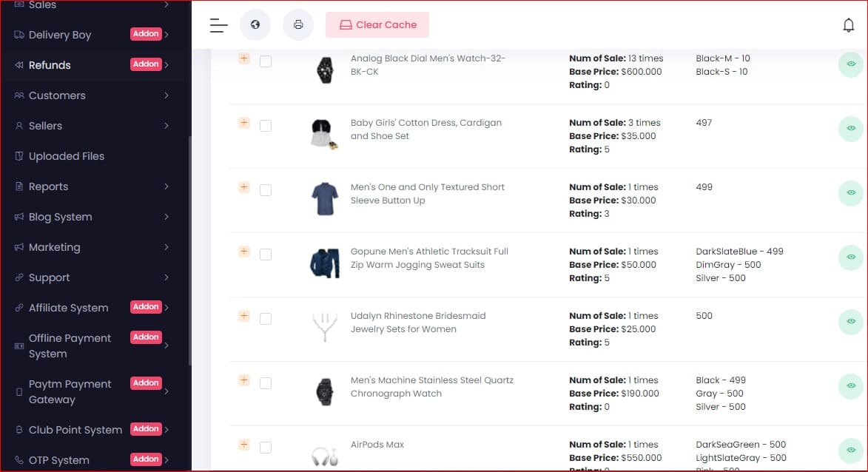Image resolution: width=868 pixels, height=472 pixels.
Task: Click the OTP System phone icon
Action: (18, 460)
